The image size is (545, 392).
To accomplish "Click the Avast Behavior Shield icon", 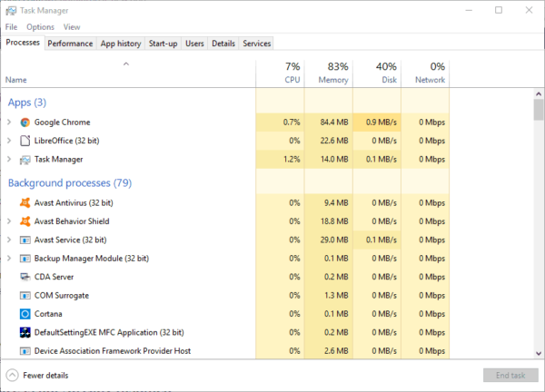I will pyautogui.click(x=25, y=221).
